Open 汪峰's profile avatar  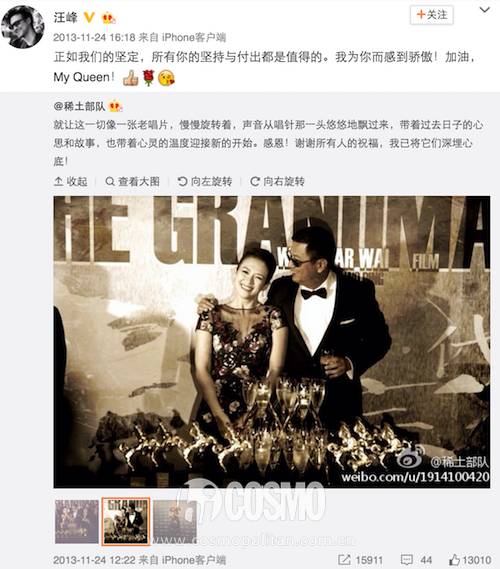pos(23,27)
